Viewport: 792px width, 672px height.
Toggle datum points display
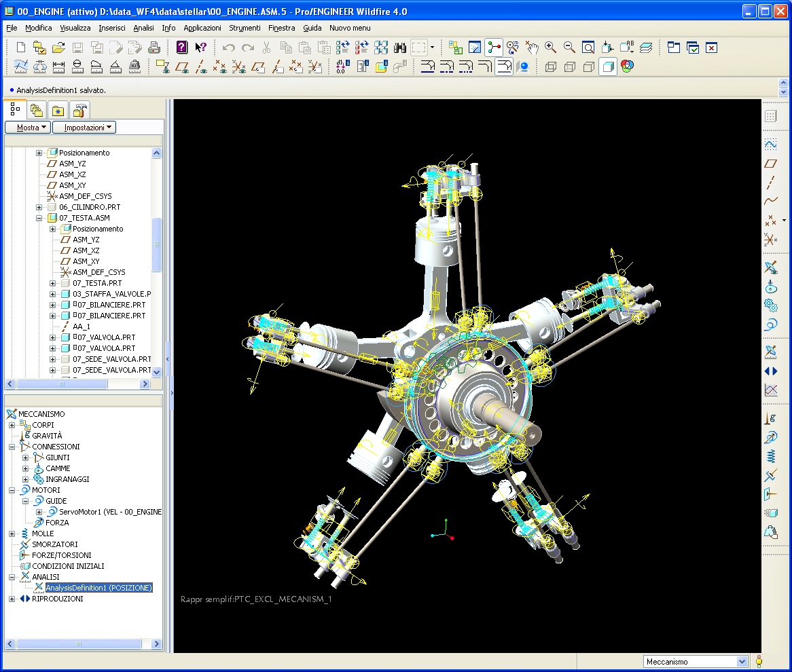pos(219,66)
